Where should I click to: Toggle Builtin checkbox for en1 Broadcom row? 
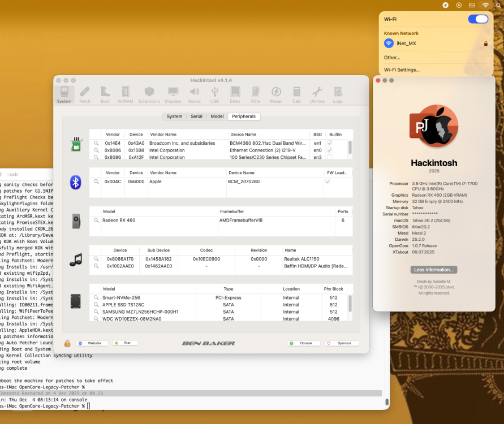point(329,143)
